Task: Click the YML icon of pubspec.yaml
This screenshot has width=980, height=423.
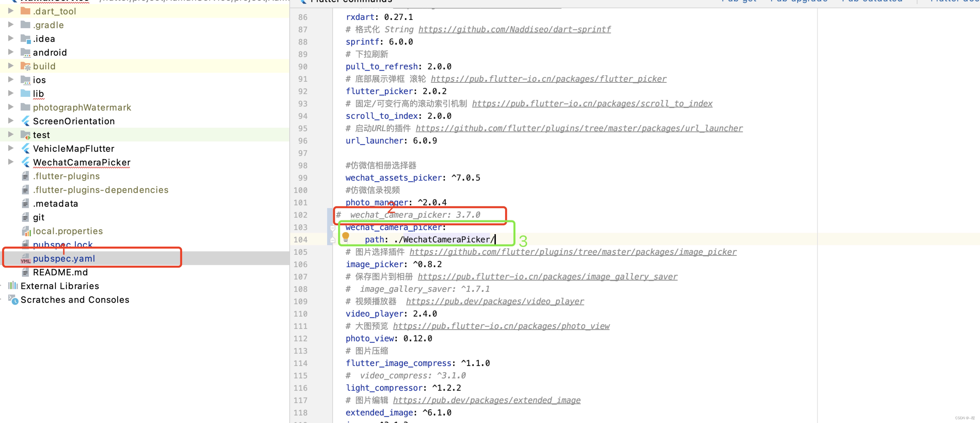Action: coord(25,259)
